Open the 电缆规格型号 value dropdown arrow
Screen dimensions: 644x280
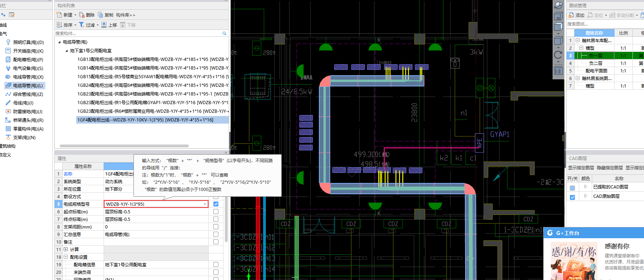pyautogui.click(x=205, y=204)
